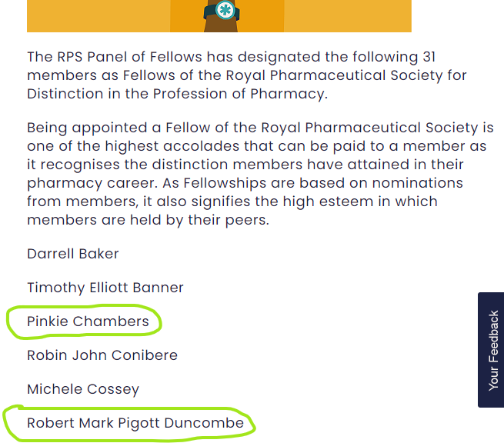Select circled name Robert Mark Pigott Duncombe
The image size is (504, 443).
coord(135,423)
